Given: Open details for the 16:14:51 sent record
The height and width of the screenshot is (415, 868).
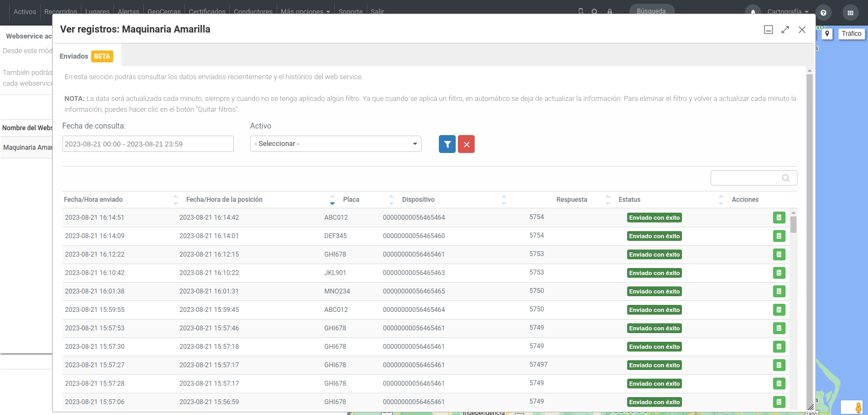Looking at the screenshot, I should click(x=779, y=218).
